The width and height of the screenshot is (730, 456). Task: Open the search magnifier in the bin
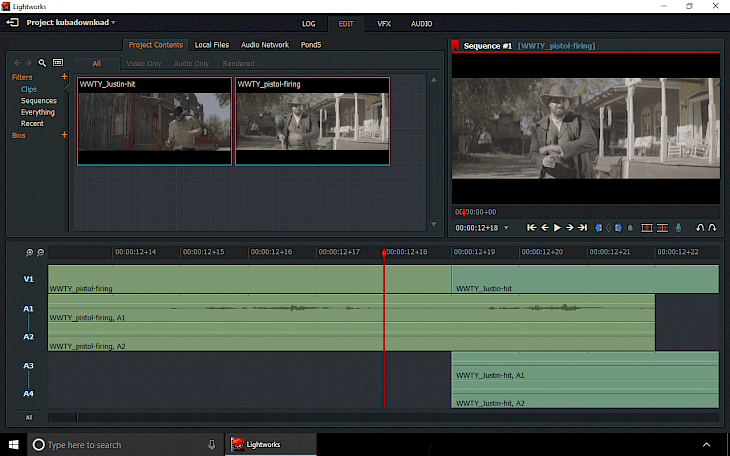click(x=42, y=62)
